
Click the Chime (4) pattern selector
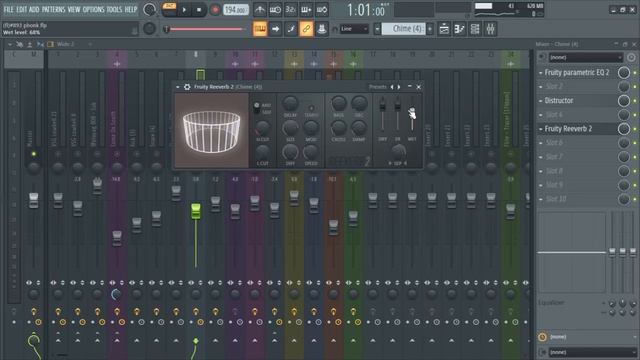(403, 29)
